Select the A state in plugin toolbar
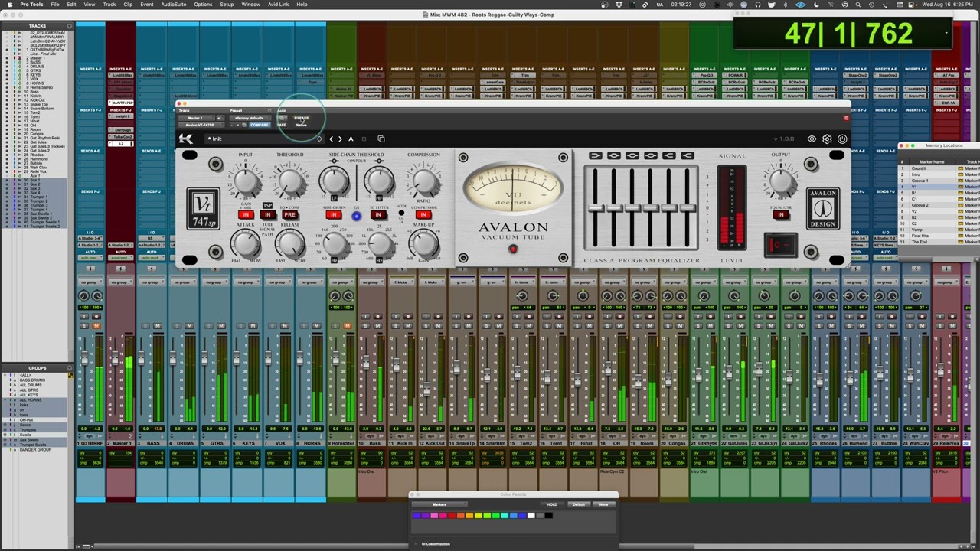Screen dimensions: 980x551 (351, 139)
